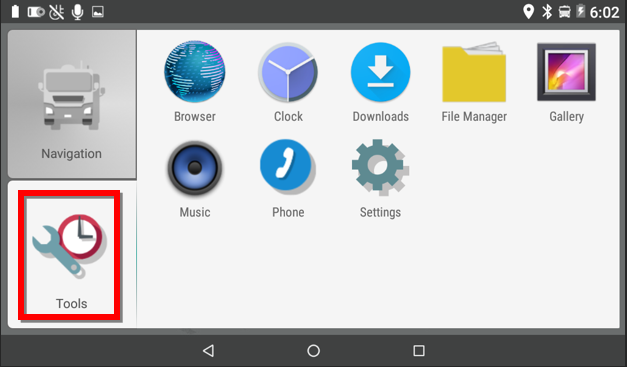Screen dimensions: 627x367
Task: Tap the charging battery status icon
Action: [x=581, y=11]
